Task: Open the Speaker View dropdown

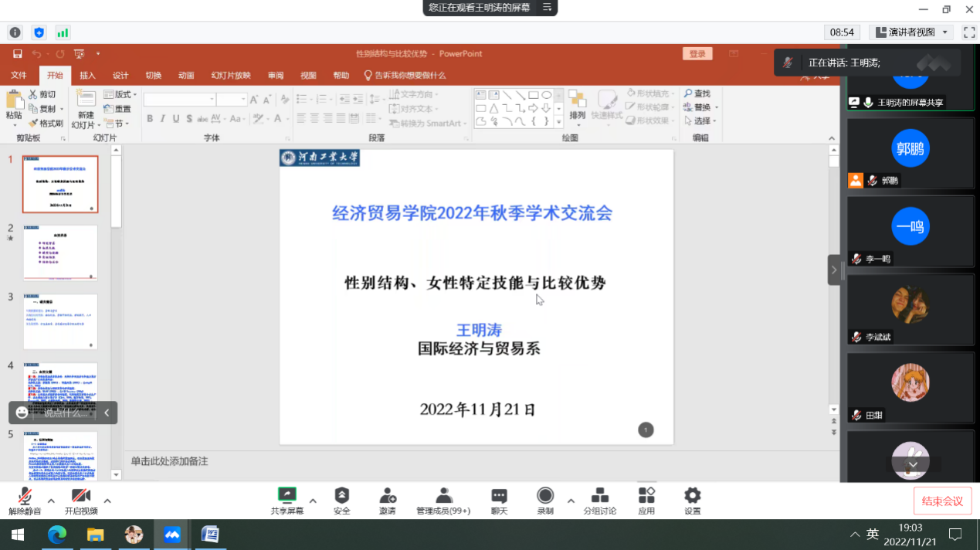Action: [911, 32]
